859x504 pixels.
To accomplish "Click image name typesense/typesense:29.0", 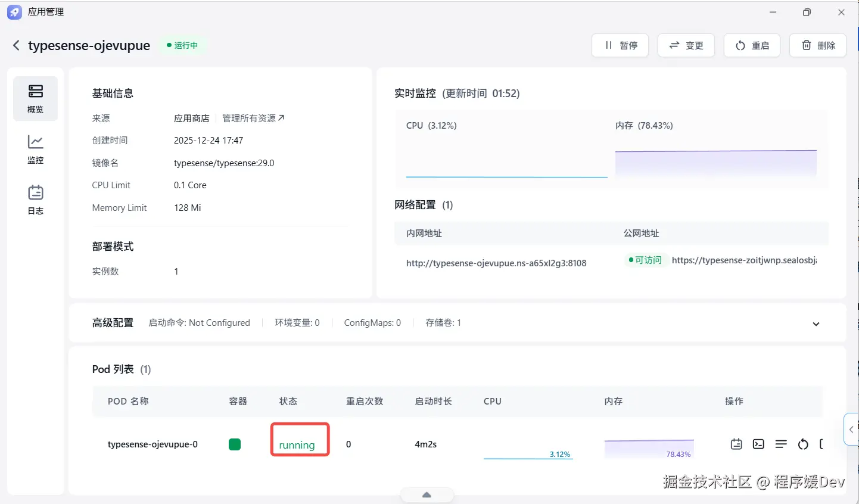I will 224,163.
